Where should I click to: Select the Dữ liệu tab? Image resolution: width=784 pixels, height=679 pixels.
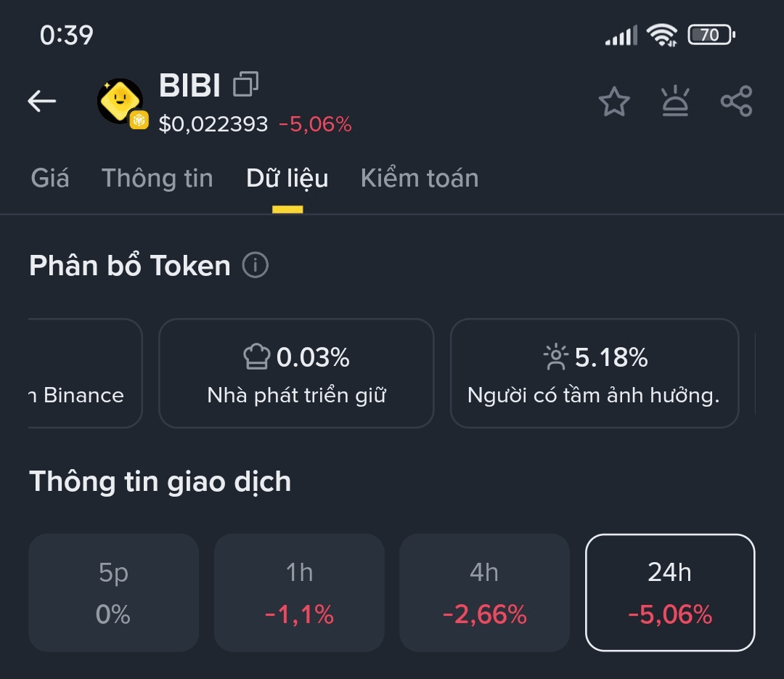pos(287,179)
